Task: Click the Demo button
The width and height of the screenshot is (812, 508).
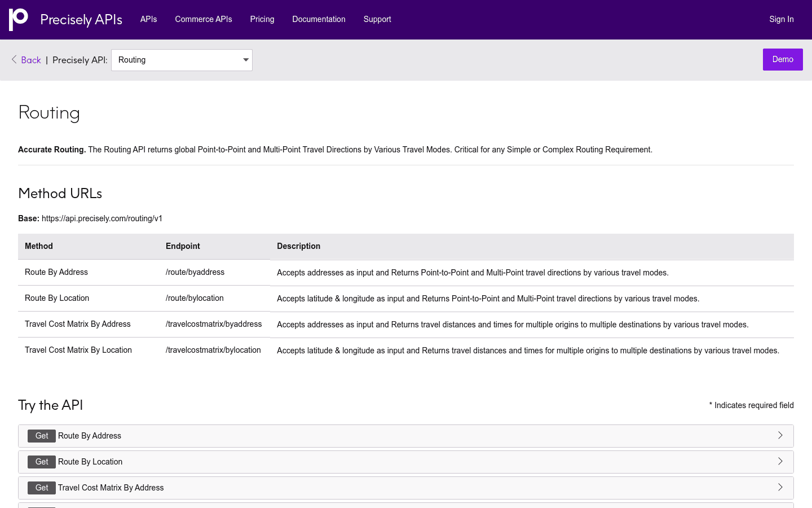Action: click(783, 59)
